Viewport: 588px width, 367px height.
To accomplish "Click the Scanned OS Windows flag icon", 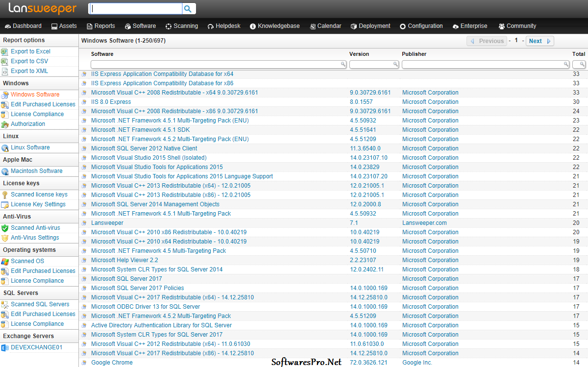I will click(4, 261).
